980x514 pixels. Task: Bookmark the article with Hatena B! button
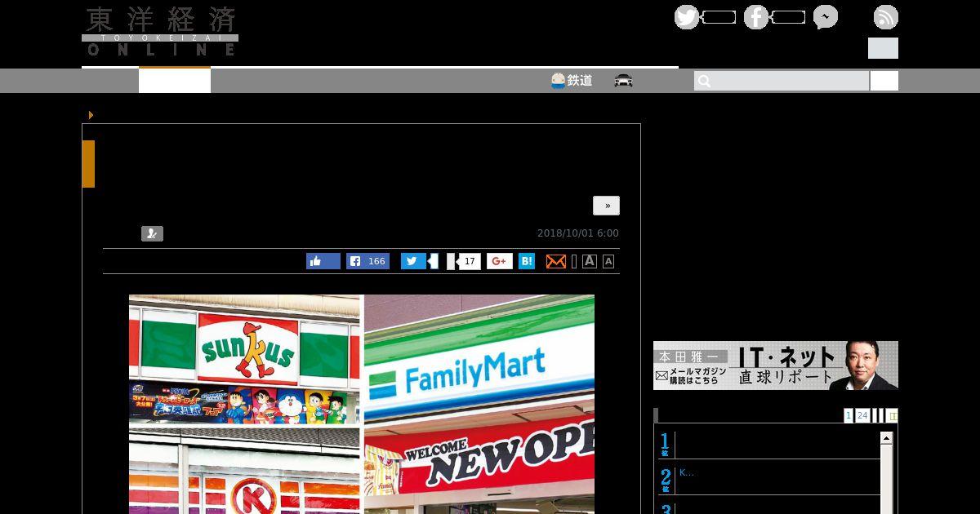point(527,261)
